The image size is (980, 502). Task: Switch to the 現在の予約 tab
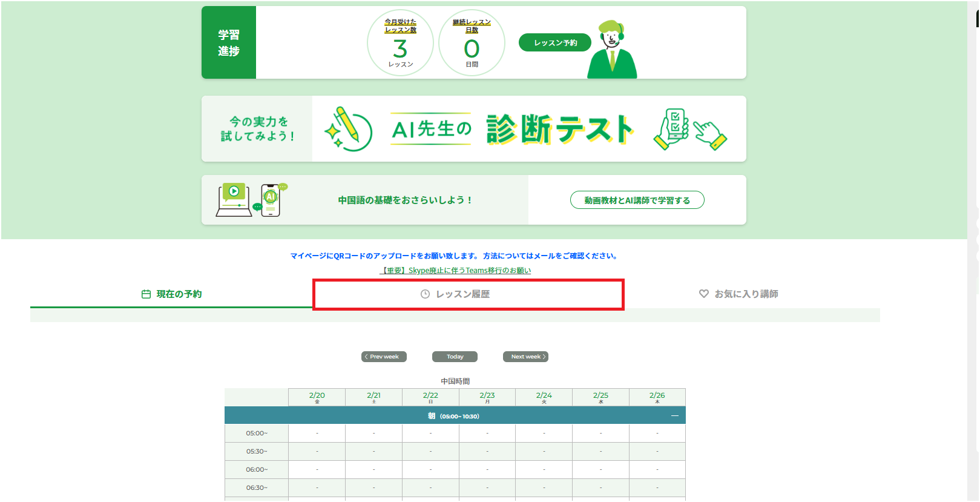[171, 294]
